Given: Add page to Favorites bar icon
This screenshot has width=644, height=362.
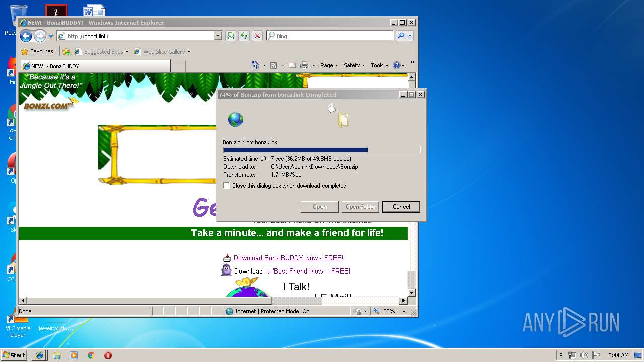Looking at the screenshot, I should 66,52.
